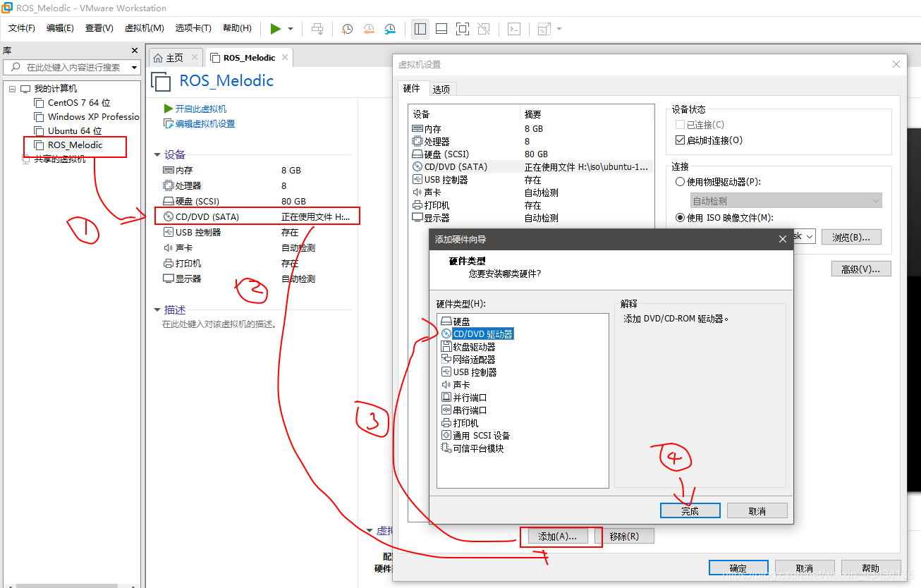
Task: Open the Snapshot Manager icon
Action: (x=390, y=29)
